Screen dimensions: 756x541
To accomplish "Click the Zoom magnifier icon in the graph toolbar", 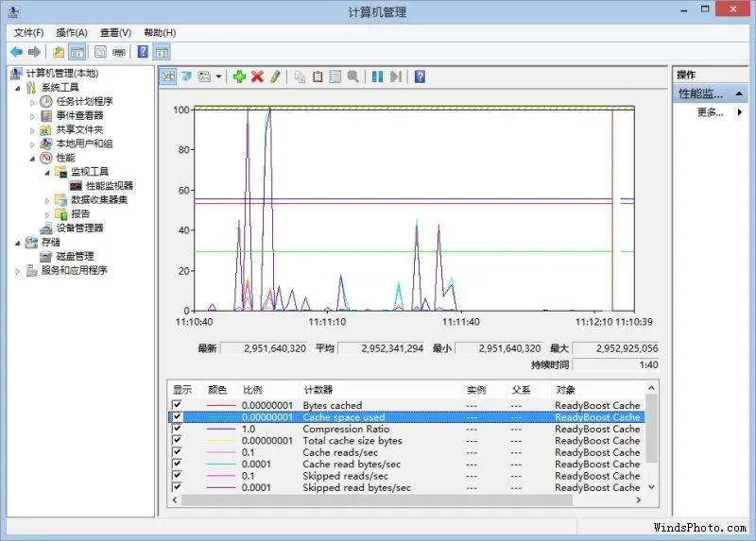I will point(353,76).
